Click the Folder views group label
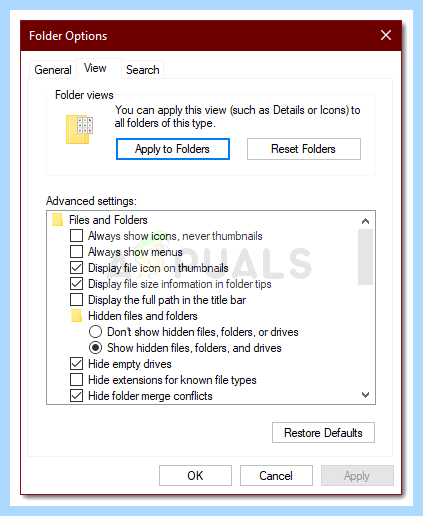 [84, 95]
